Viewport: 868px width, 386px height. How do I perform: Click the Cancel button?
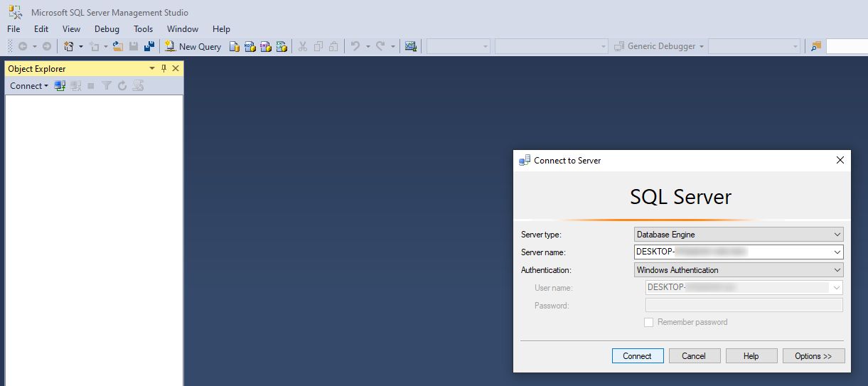(694, 356)
